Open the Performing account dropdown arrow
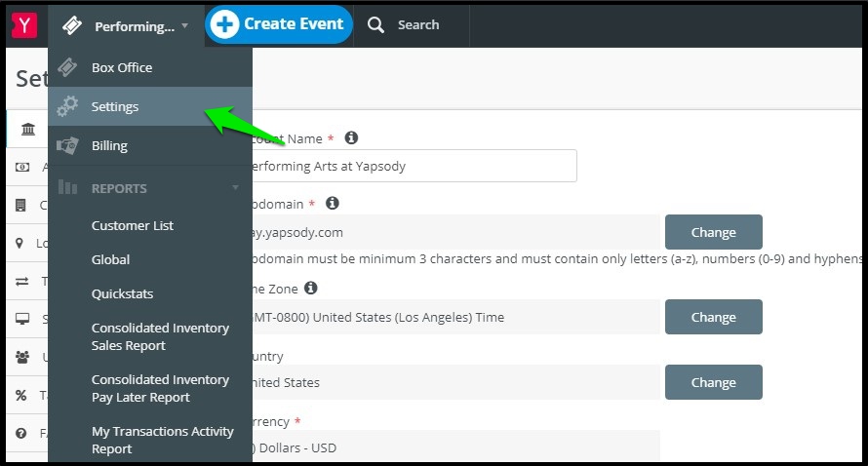 (185, 26)
